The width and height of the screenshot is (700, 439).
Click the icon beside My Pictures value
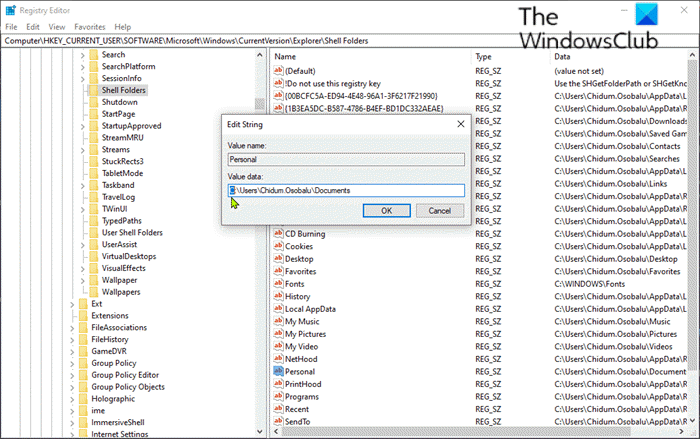click(278, 334)
